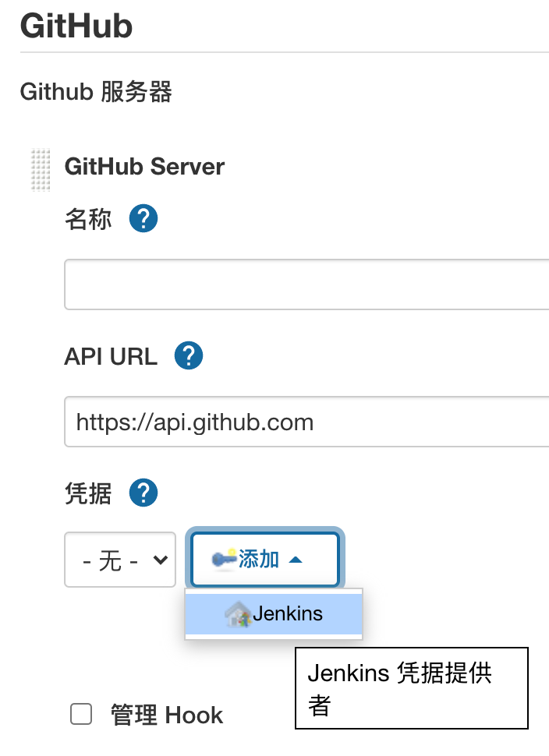549x756 pixels.
Task: Select Jenkins from the credentials provider menu
Action: (271, 614)
